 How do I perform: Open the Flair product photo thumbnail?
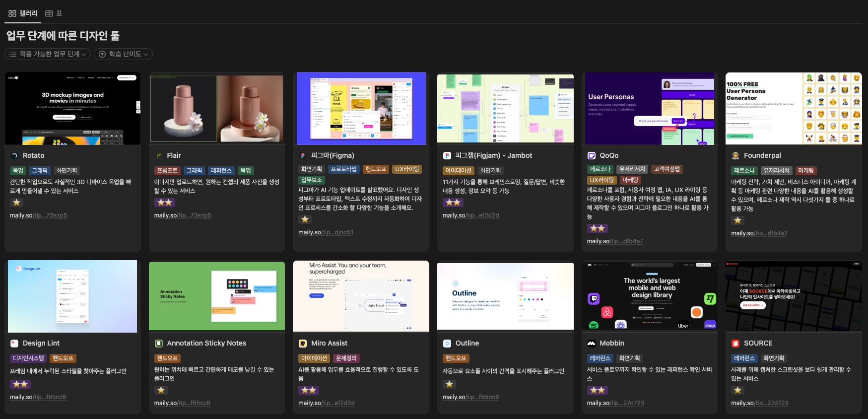point(217,109)
